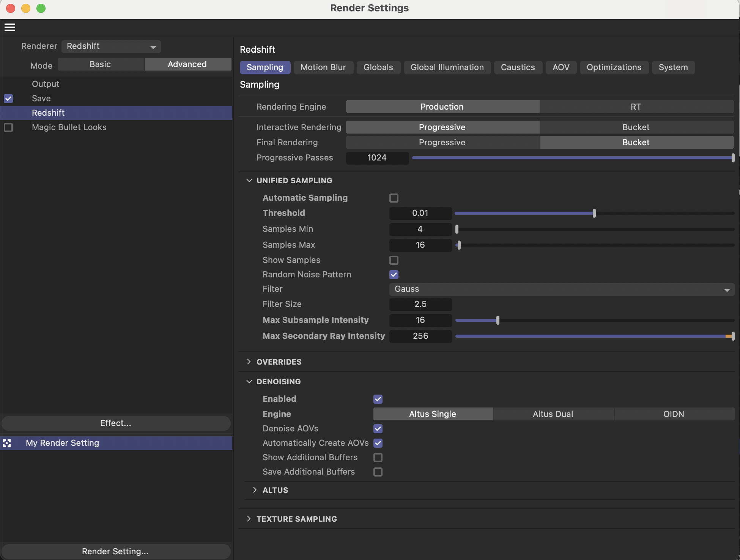Click the Progressive Passes slider
The height and width of the screenshot is (560, 740).
(x=573, y=158)
